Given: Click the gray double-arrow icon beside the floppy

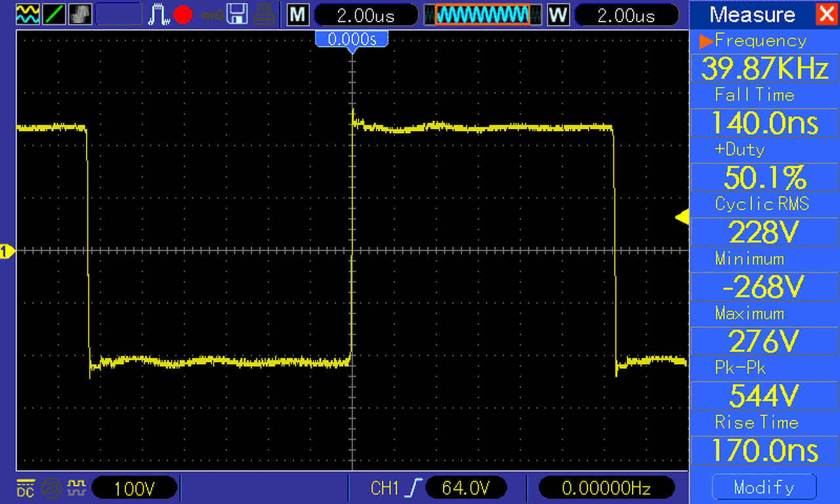Looking at the screenshot, I should tap(211, 14).
